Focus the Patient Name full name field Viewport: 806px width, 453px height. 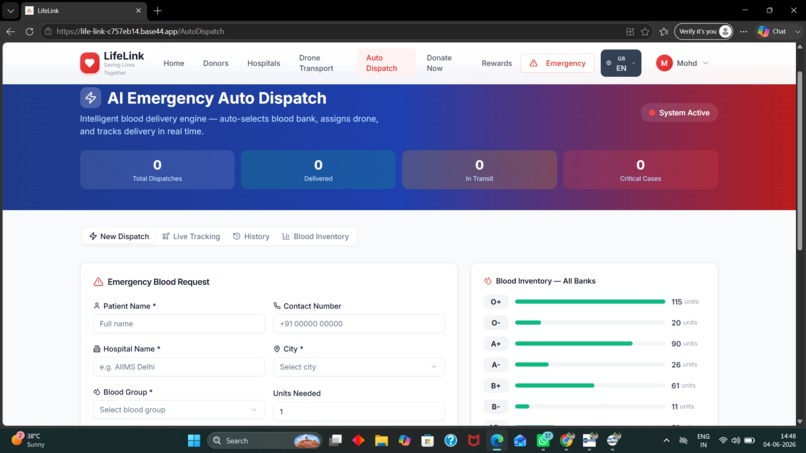(179, 323)
